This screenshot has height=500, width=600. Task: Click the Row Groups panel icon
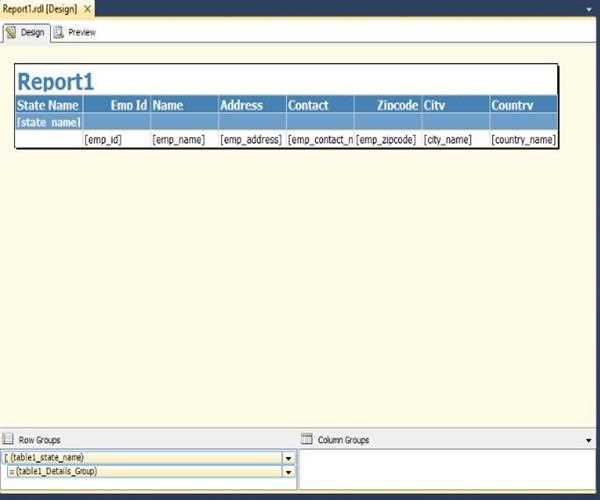[x=8, y=439]
